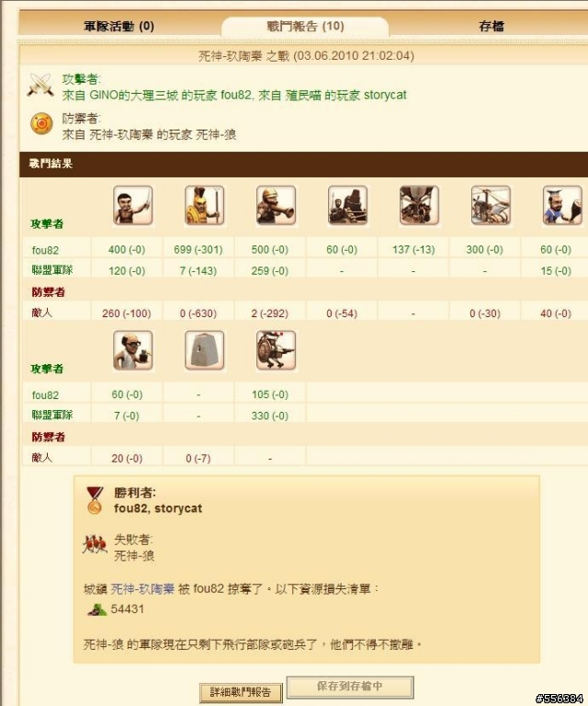Open the 軍隊活動 (0) tab
Viewport: 588px width, 706px height.
click(119, 26)
